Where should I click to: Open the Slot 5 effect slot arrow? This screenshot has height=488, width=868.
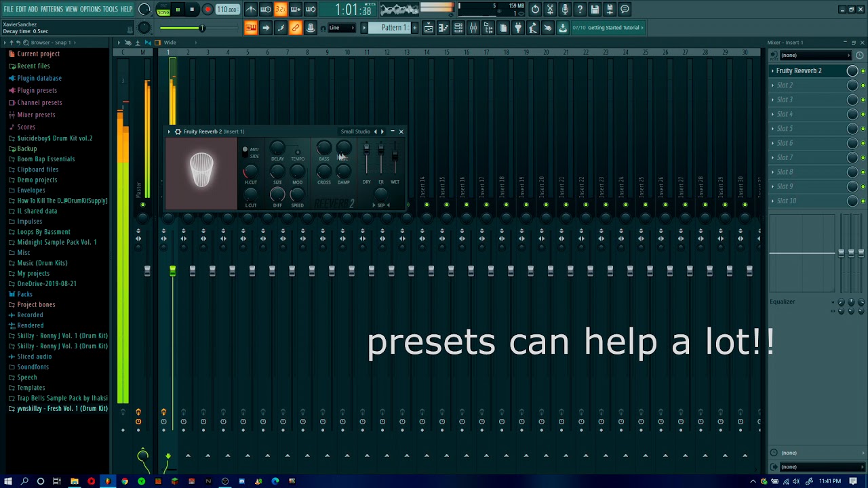click(772, 128)
